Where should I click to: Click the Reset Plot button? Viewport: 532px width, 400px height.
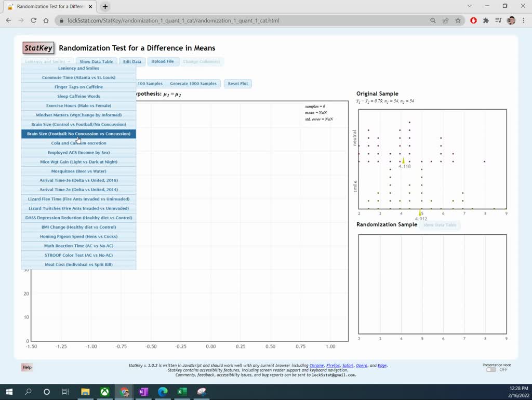click(238, 84)
